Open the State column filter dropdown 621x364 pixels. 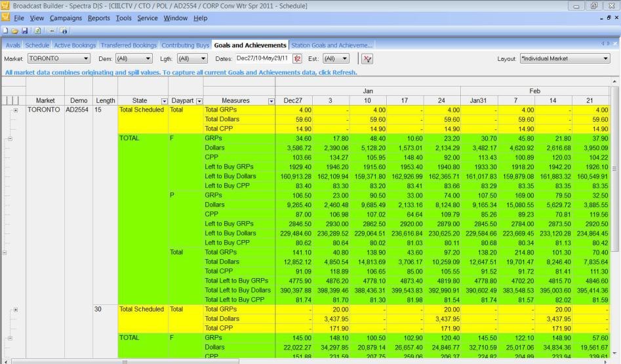point(165,101)
